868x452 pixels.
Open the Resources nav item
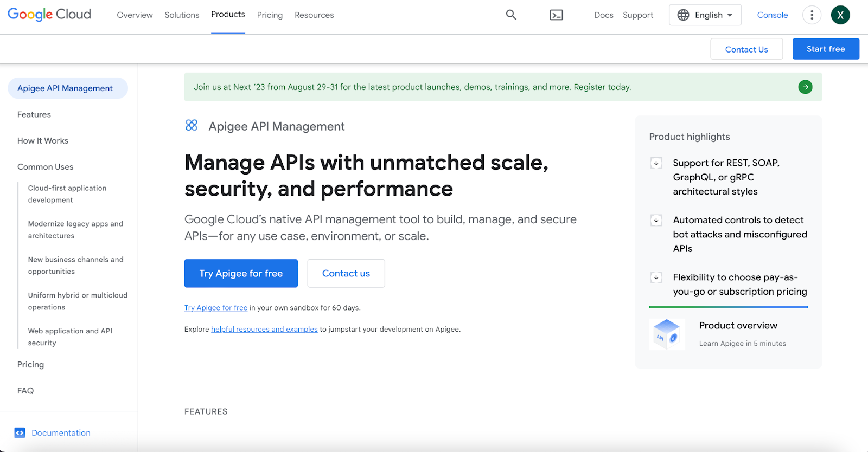point(314,15)
